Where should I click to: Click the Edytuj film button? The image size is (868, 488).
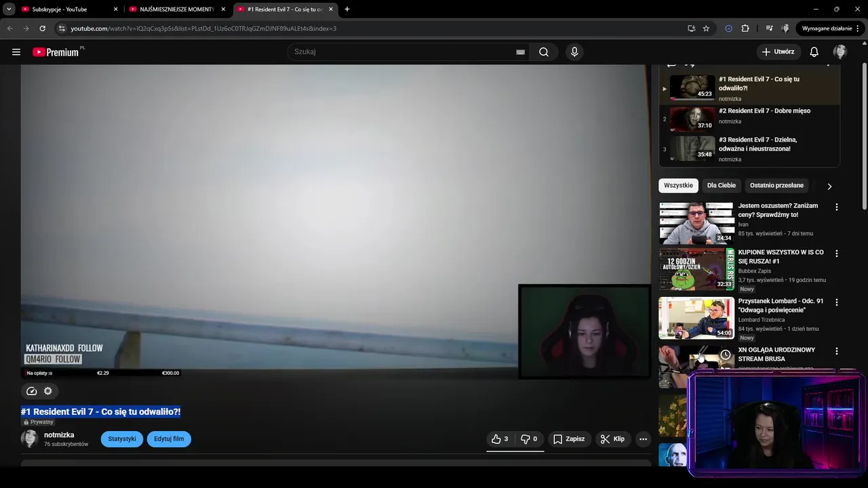[169, 439]
